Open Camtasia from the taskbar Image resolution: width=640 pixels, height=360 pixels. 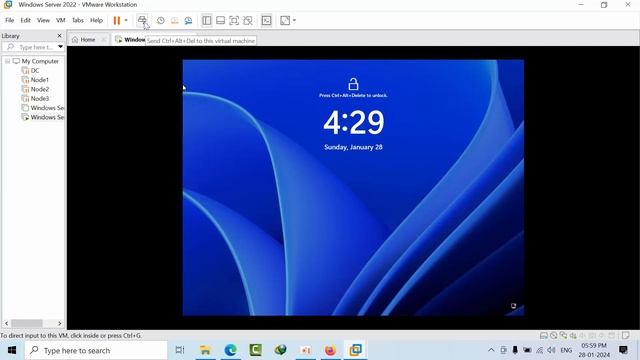tap(256, 350)
